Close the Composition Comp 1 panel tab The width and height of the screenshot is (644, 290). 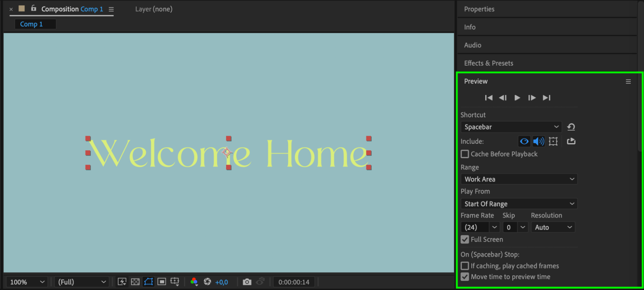click(11, 9)
